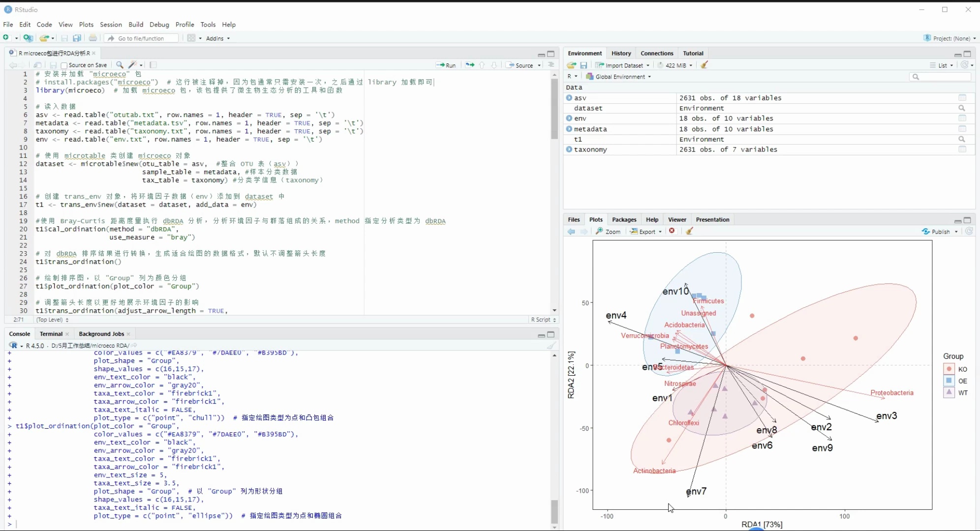Switch to the History tab
The height and width of the screenshot is (531, 980).
[621, 53]
